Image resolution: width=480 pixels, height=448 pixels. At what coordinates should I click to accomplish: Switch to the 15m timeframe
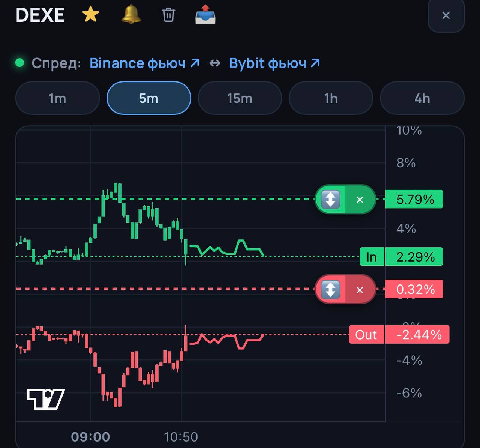pyautogui.click(x=240, y=98)
